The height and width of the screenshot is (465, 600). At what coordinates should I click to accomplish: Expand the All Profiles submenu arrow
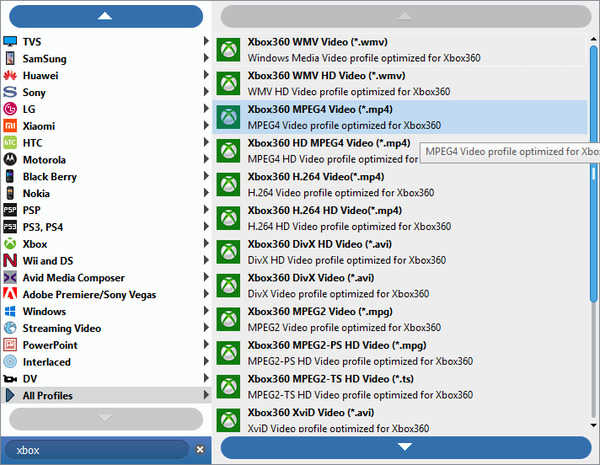[x=206, y=394]
